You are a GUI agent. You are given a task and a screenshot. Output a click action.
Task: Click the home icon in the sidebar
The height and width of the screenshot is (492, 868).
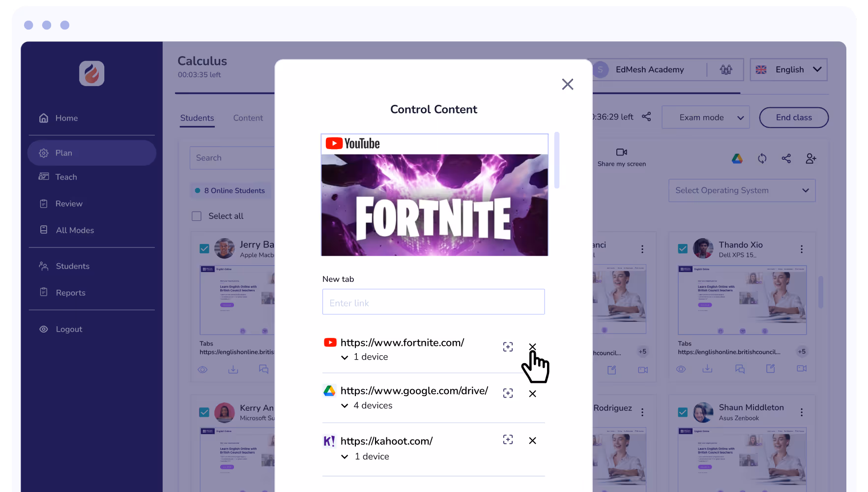44,118
